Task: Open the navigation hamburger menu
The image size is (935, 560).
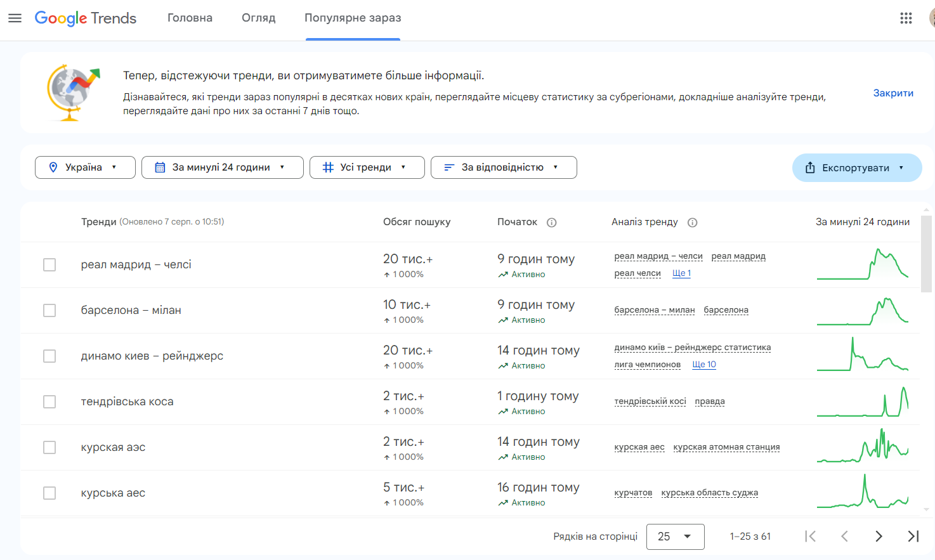Action: pos(15,18)
